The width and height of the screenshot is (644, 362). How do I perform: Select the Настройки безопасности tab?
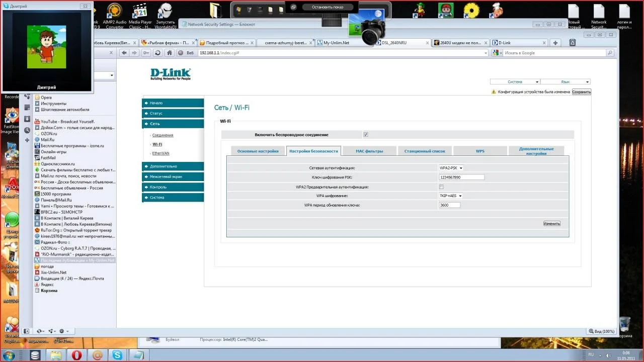pos(313,151)
